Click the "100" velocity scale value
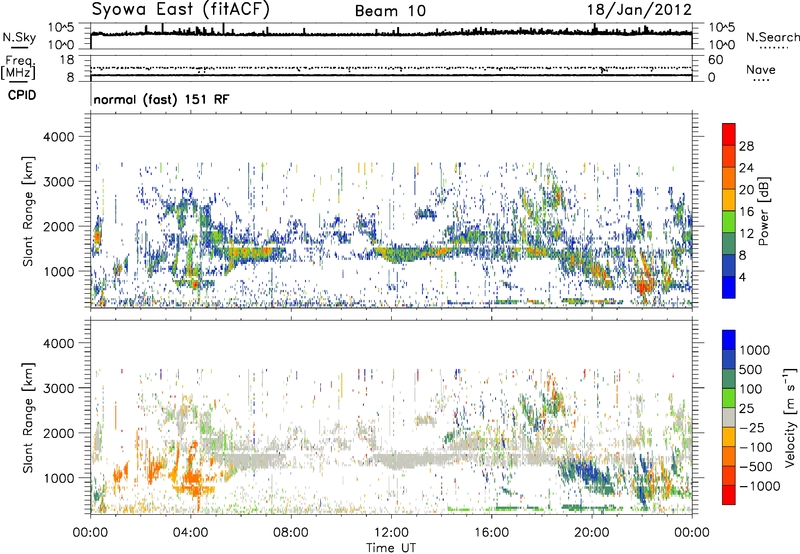Image resolution: width=800 pixels, height=554 pixels. [x=751, y=389]
